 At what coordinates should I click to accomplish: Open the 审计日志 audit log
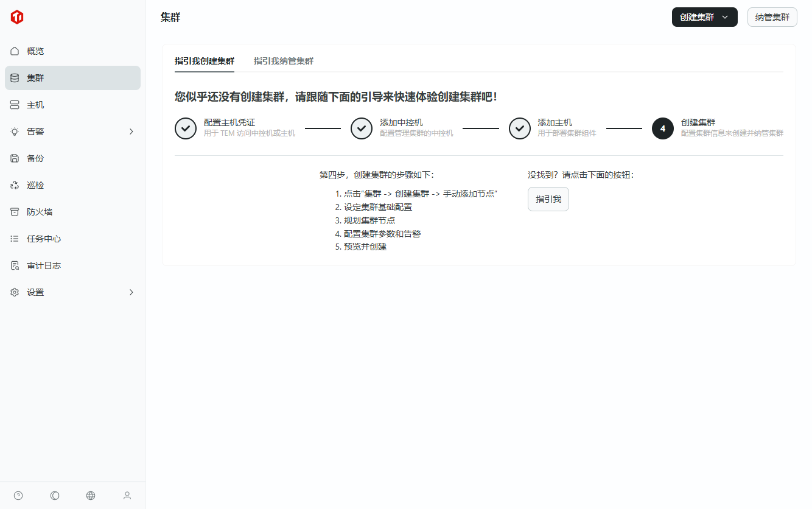[x=44, y=265]
